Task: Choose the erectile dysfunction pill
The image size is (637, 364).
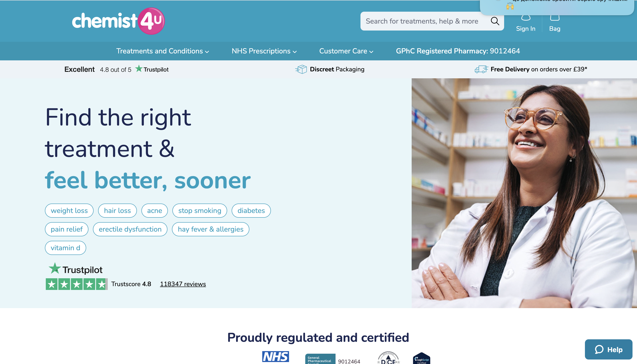Action: [x=130, y=229]
